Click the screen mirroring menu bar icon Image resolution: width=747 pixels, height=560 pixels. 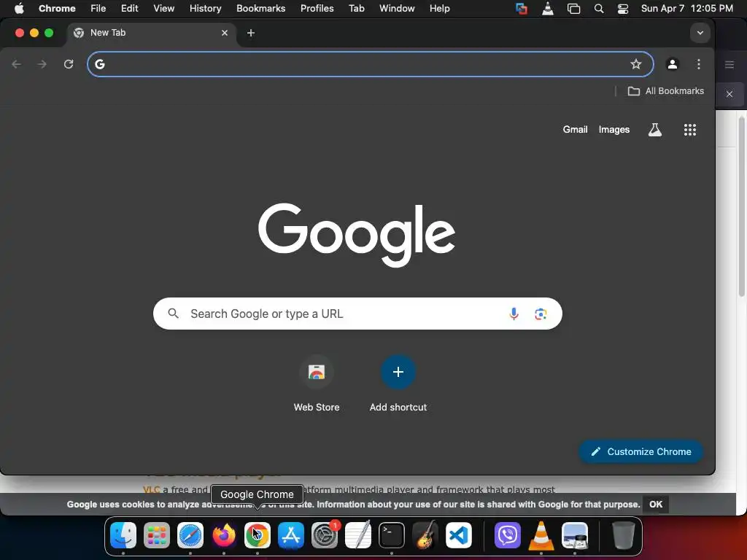click(x=573, y=9)
